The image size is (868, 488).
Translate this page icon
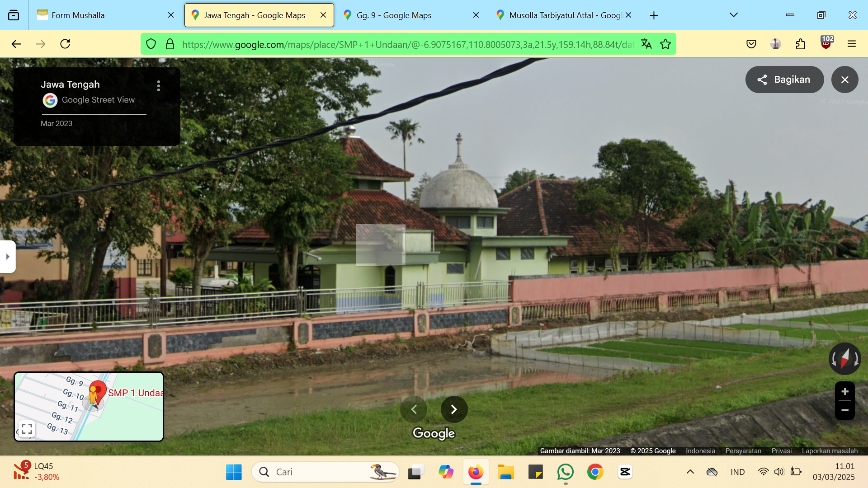pos(646,44)
